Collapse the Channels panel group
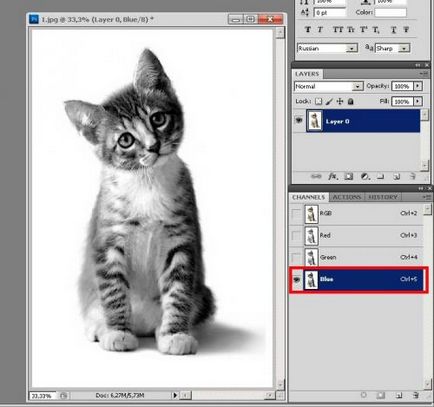This screenshot has height=407, width=434. click(x=421, y=189)
